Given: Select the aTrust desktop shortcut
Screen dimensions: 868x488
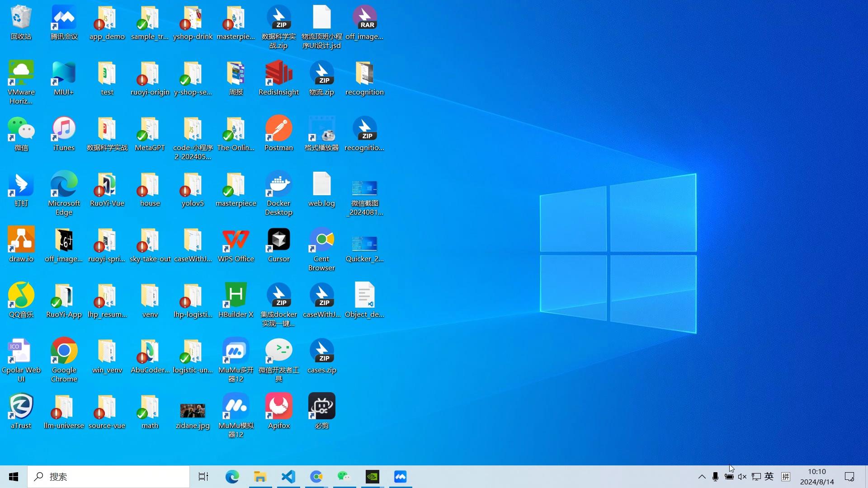Looking at the screenshot, I should (21, 412).
